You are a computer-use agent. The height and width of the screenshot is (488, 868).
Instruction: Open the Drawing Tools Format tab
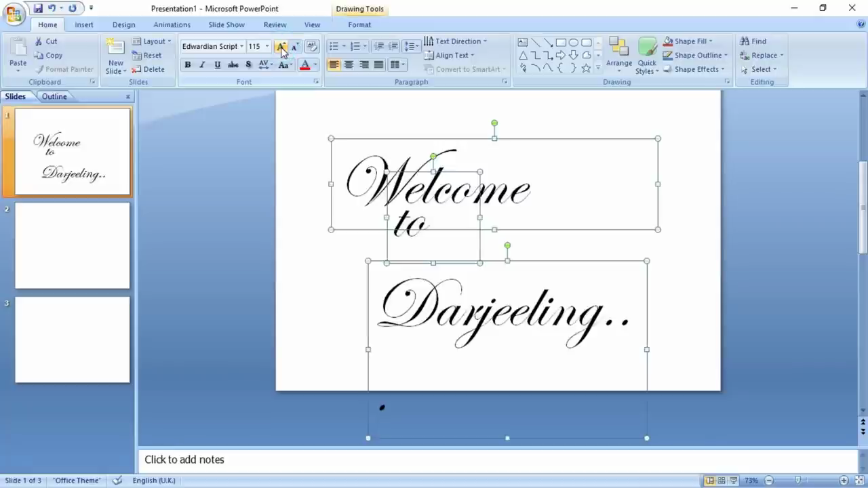[x=359, y=24]
